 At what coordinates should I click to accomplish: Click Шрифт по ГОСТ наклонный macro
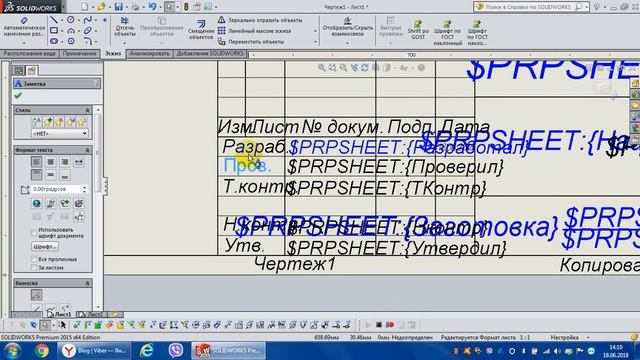pos(447,33)
